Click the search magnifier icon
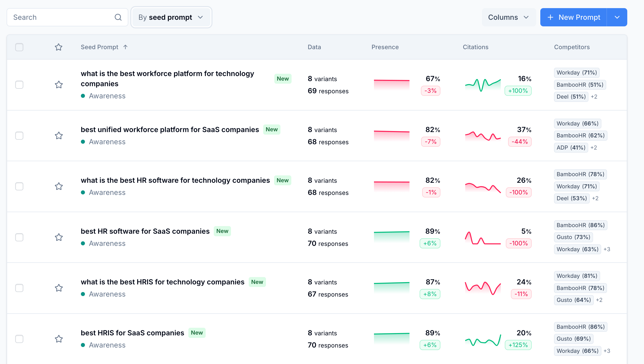Image resolution: width=644 pixels, height=364 pixels. 118,17
